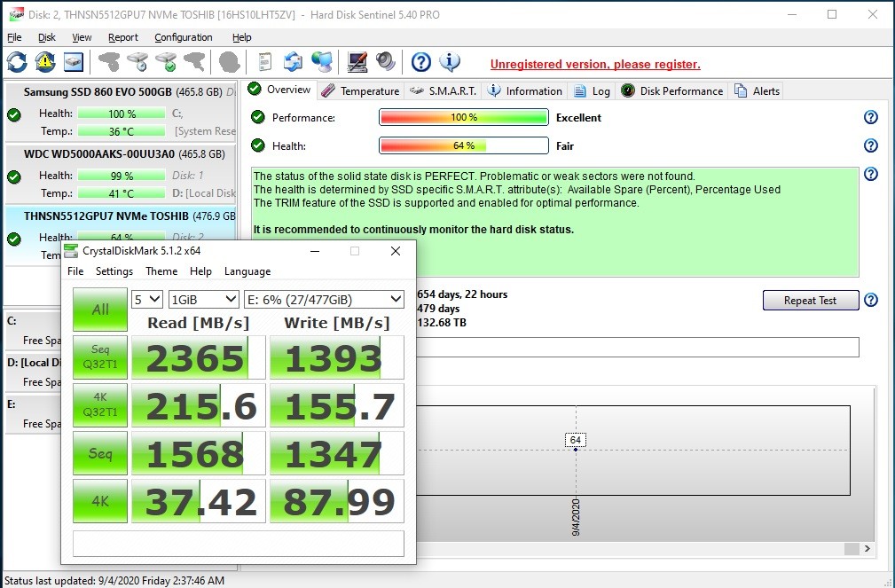Image resolution: width=895 pixels, height=588 pixels.
Task: Open the drive selector showing E: 6%
Action: tap(323, 300)
